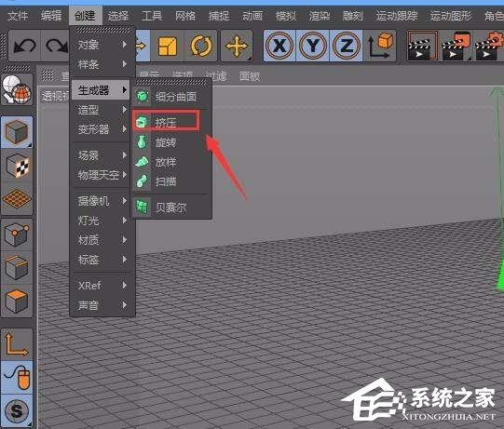Click Render to Picture Viewer icon
This screenshot has height=429, width=504.
click(x=456, y=46)
